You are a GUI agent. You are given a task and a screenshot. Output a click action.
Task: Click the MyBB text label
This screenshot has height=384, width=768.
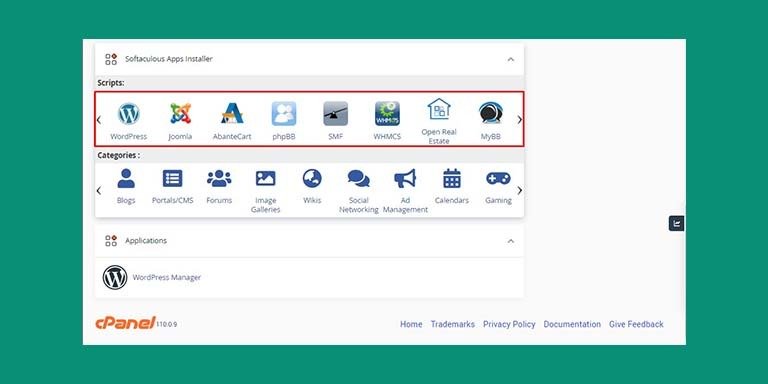(490, 137)
